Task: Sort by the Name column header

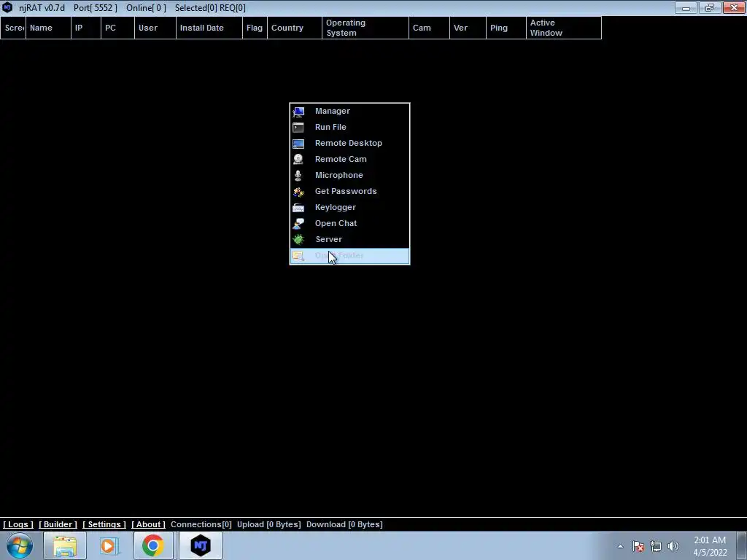Action: point(48,28)
